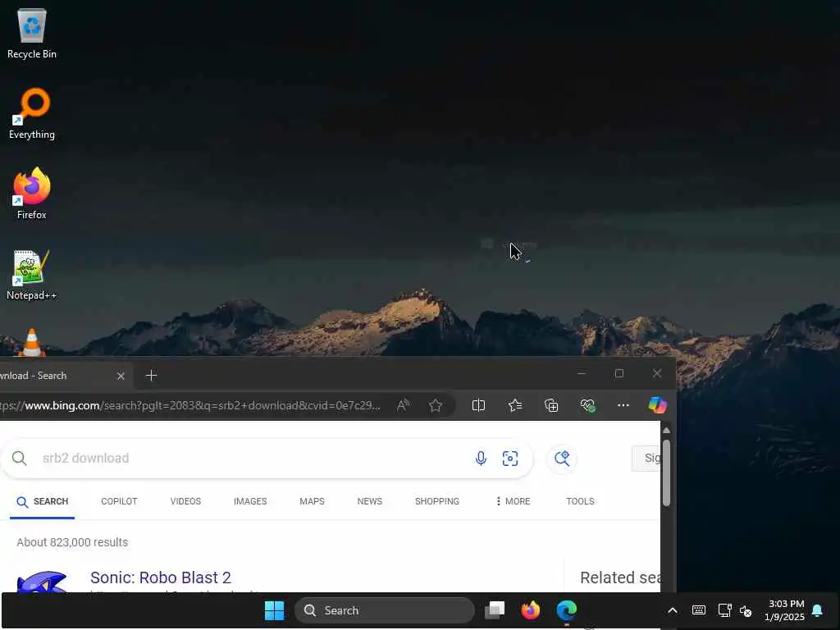Viewport: 840px width, 630px height.
Task: Open the Collections icon in Edge
Action: coord(551,405)
